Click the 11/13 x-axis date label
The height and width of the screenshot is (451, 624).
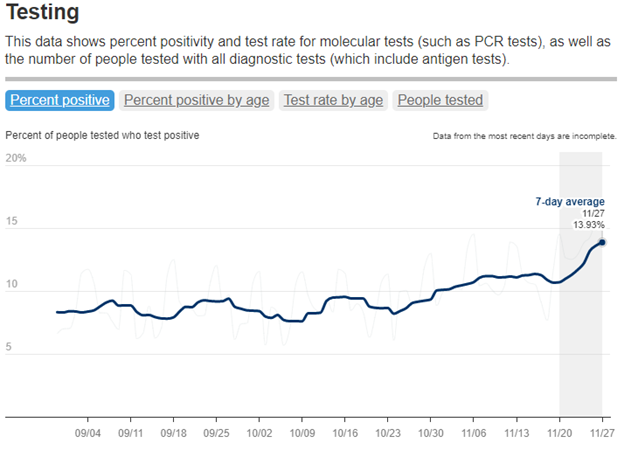coord(517,433)
